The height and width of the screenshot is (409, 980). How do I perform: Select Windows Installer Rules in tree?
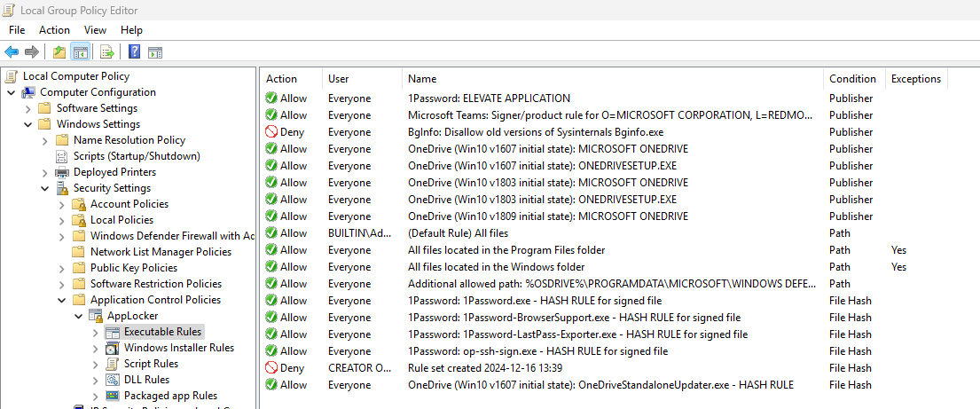click(179, 348)
